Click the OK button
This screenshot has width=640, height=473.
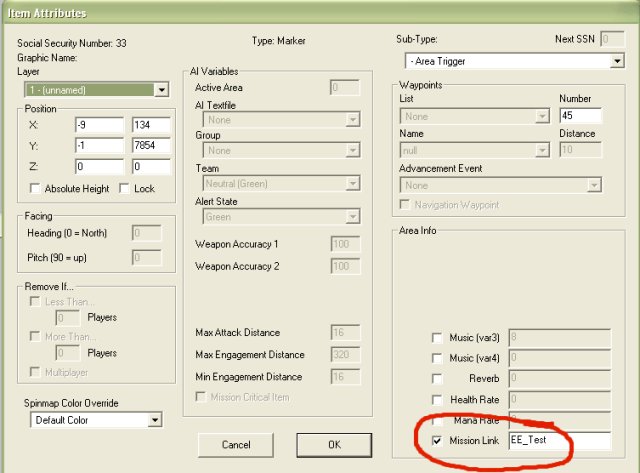(334, 443)
